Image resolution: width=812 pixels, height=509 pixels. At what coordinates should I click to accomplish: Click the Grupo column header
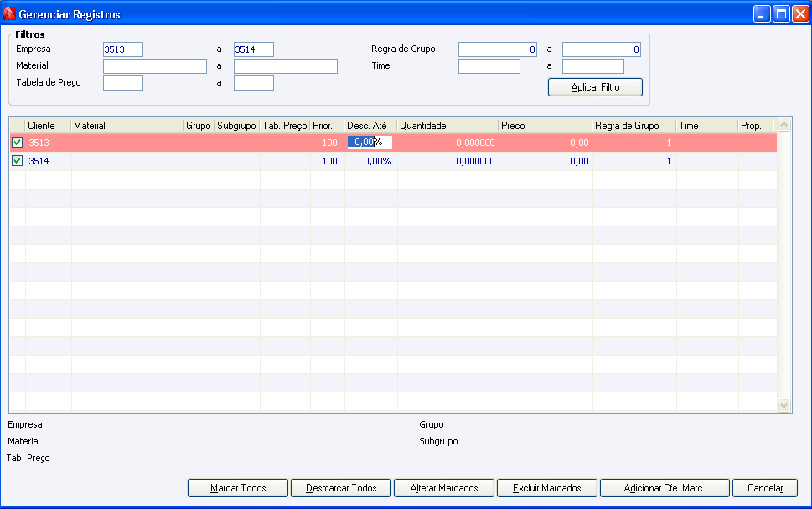click(x=199, y=126)
